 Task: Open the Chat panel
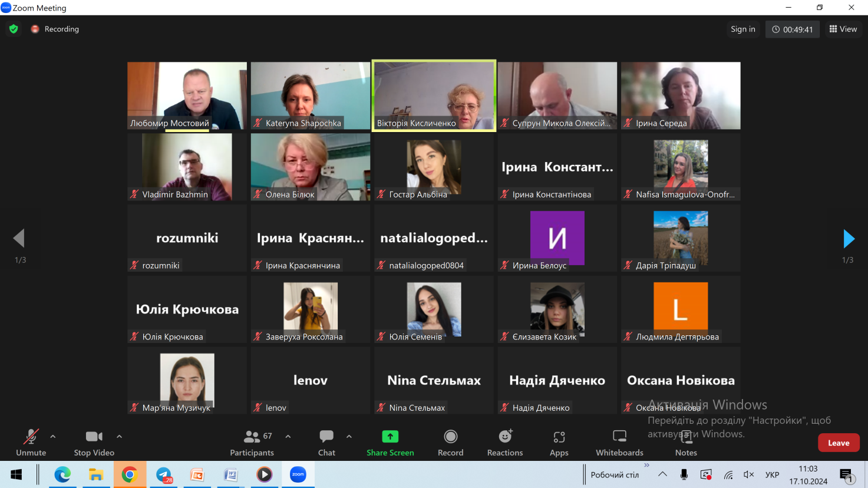326,443
